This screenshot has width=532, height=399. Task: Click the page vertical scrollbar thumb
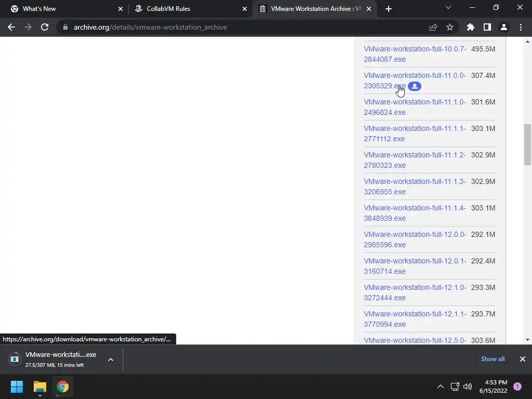[527, 144]
